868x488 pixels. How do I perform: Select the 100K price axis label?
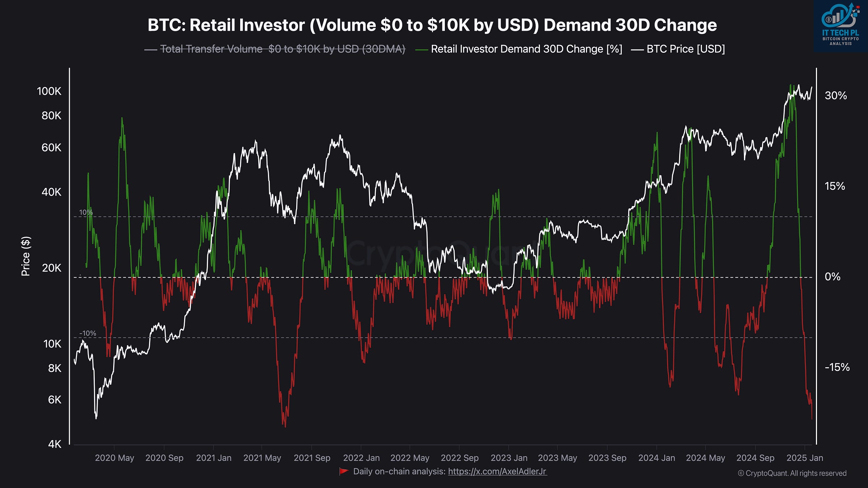[x=49, y=91]
